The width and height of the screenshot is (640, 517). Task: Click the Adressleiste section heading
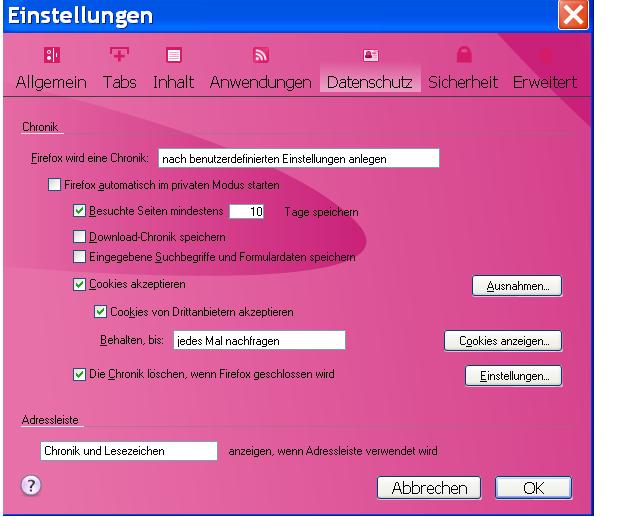(x=50, y=420)
